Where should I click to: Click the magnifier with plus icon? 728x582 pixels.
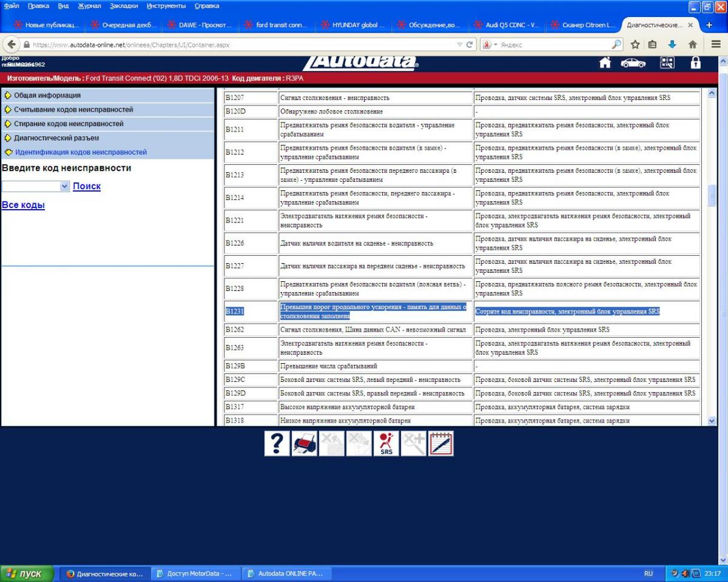(x=414, y=444)
